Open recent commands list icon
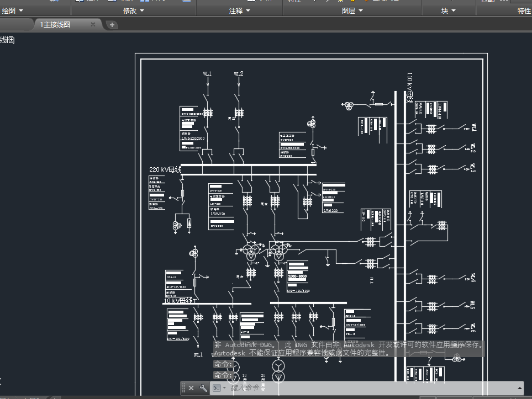 (x=219, y=388)
